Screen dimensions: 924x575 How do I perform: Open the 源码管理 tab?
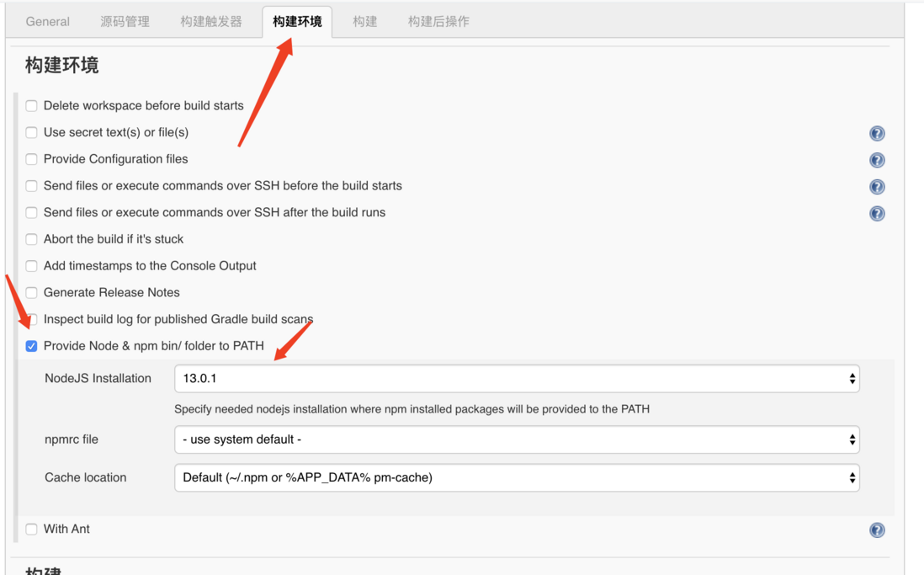point(125,22)
